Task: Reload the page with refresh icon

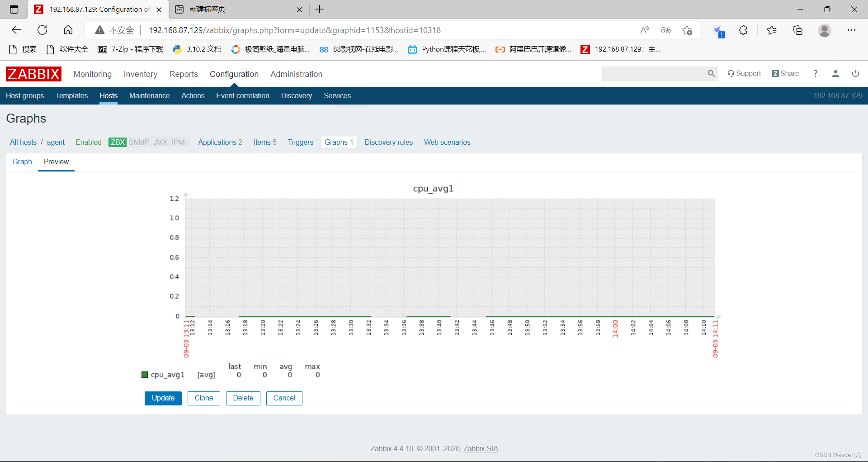Action: tap(42, 30)
